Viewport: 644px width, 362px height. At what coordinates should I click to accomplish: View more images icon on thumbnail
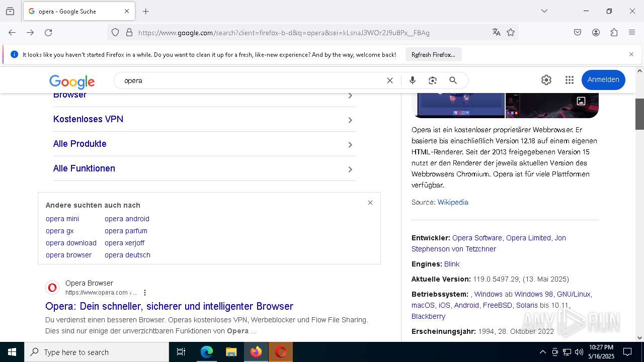pos(581,101)
